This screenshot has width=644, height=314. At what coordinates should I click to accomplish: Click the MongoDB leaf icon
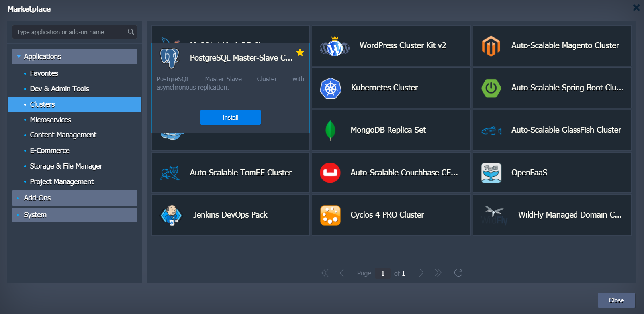coord(330,130)
